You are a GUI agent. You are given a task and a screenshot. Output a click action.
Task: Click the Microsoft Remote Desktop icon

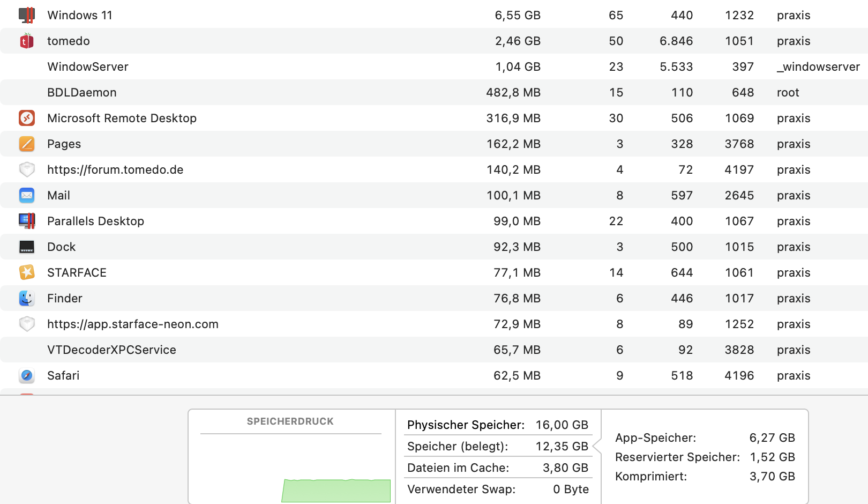point(27,118)
